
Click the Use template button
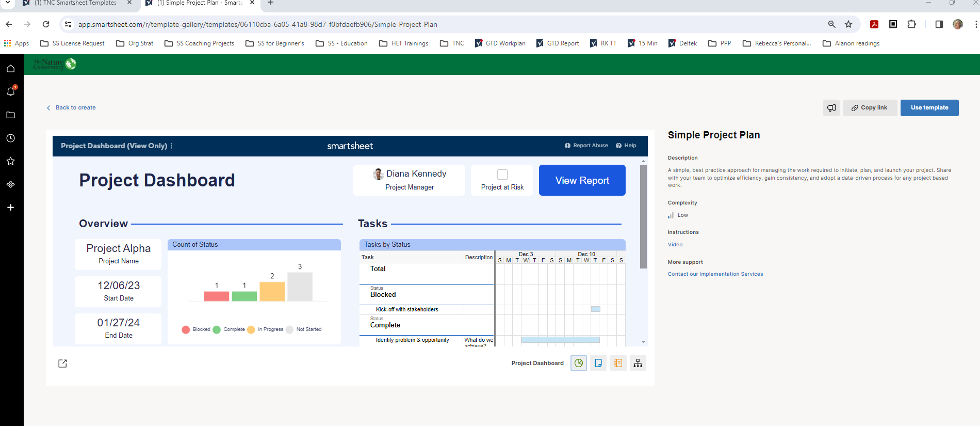(929, 108)
